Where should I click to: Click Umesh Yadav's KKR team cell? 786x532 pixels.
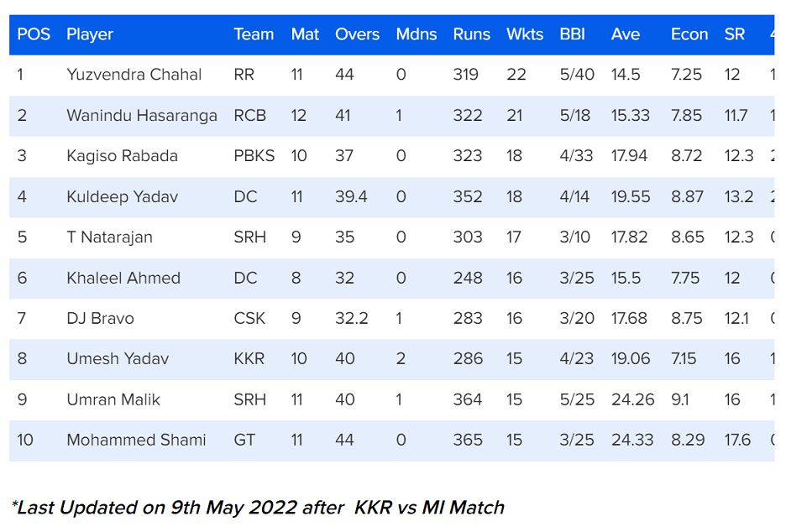click(x=249, y=359)
